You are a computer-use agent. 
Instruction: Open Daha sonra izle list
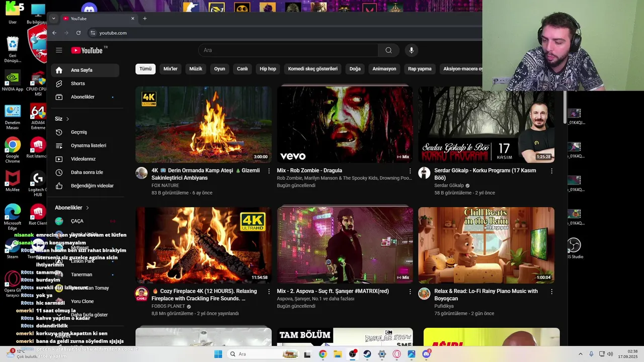pyautogui.click(x=85, y=172)
